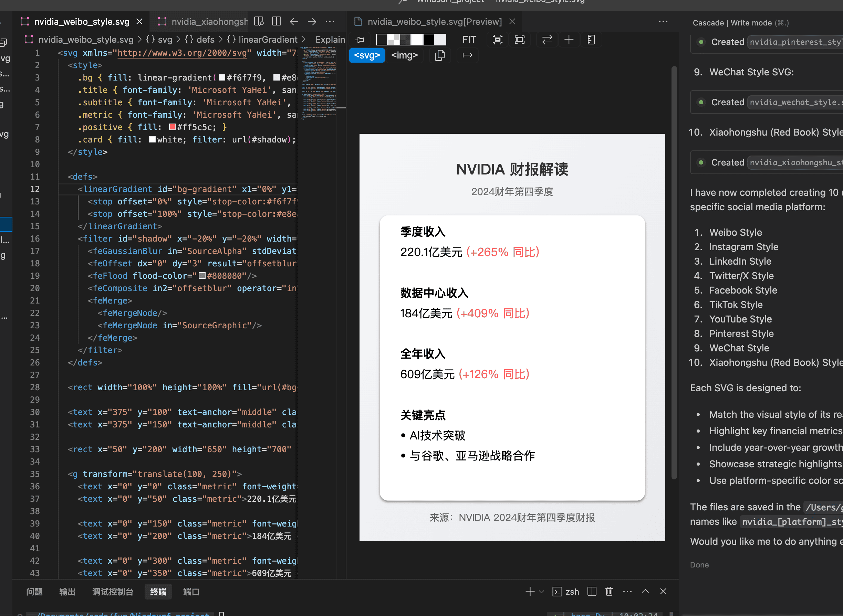Image resolution: width=843 pixels, height=616 pixels.
Task: Click the #ff5c5c color swatch on line 7
Action: click(x=172, y=127)
